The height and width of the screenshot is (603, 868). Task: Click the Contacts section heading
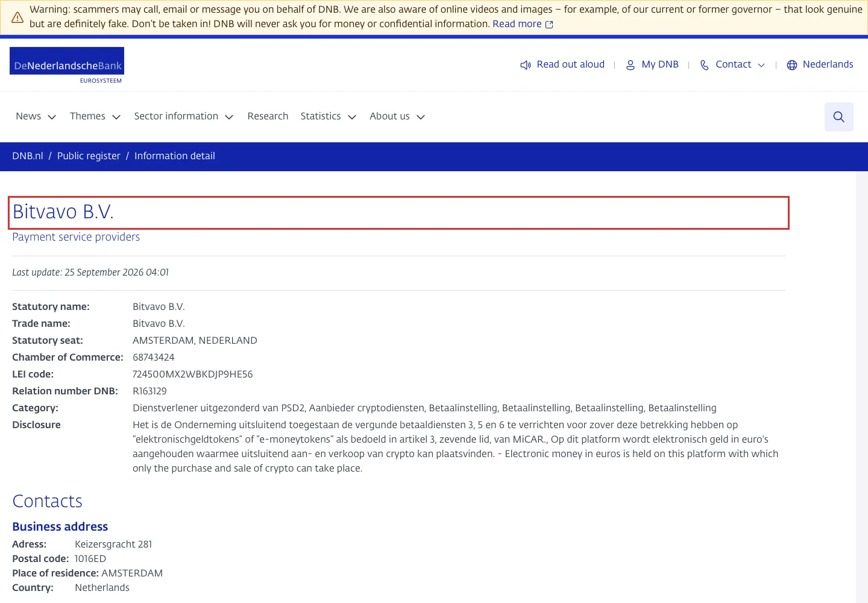click(x=48, y=501)
